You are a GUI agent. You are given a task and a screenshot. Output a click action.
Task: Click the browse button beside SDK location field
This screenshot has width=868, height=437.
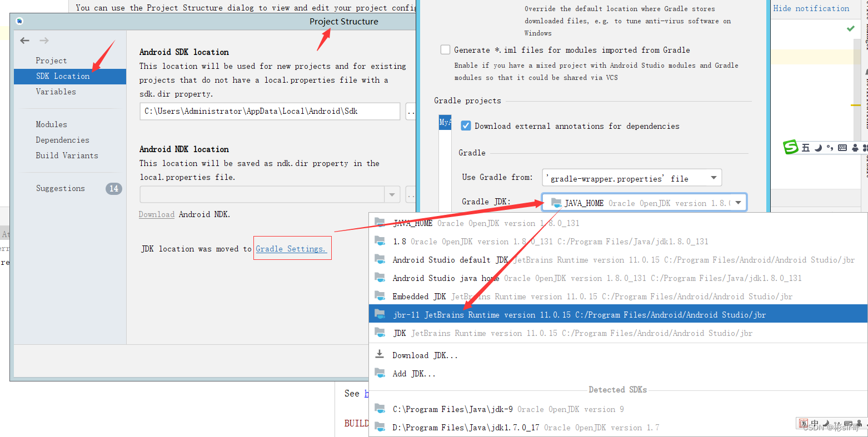(x=411, y=111)
